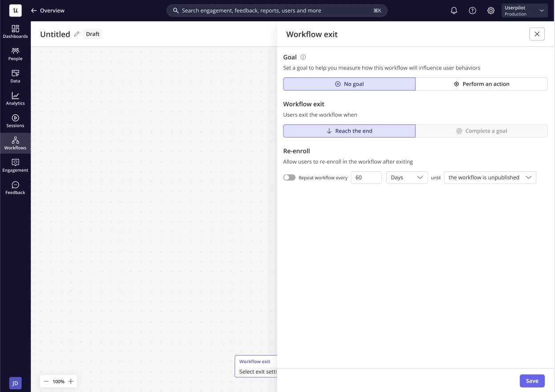The width and height of the screenshot is (555, 392).
Task: Select the Workflow exit node on canvas
Action: 256,366
